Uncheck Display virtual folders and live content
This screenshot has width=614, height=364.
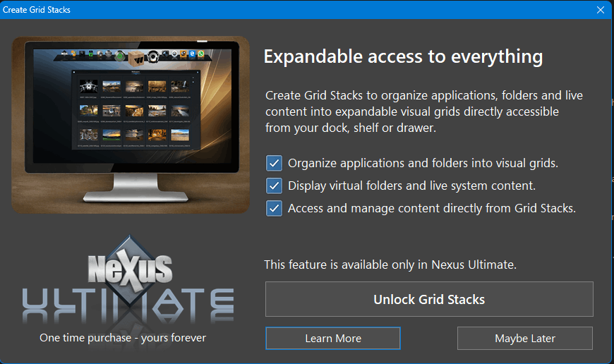click(274, 186)
